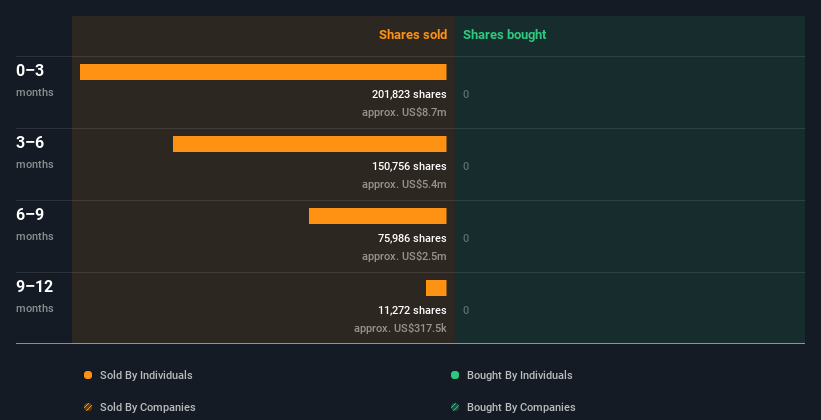Screen dimensions: 821x420
Task: Click the Bought By Individuals legend label
Action: [x=519, y=375]
